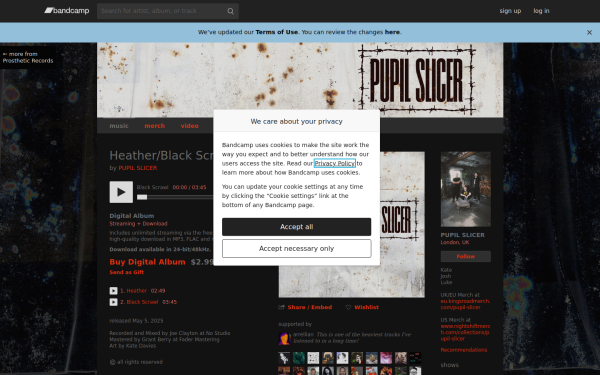Viewport: 600px width, 375px height.
Task: Add album to Wishlist
Action: 366,307
